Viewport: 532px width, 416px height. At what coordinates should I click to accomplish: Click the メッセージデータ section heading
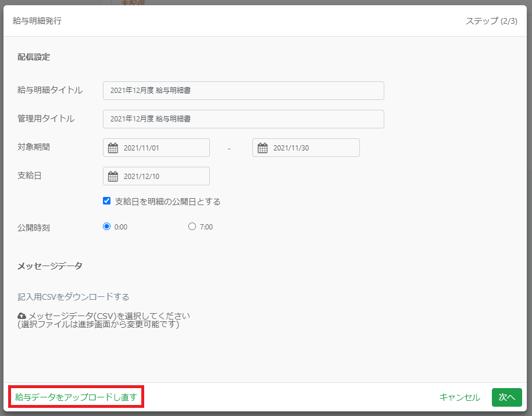(x=50, y=266)
